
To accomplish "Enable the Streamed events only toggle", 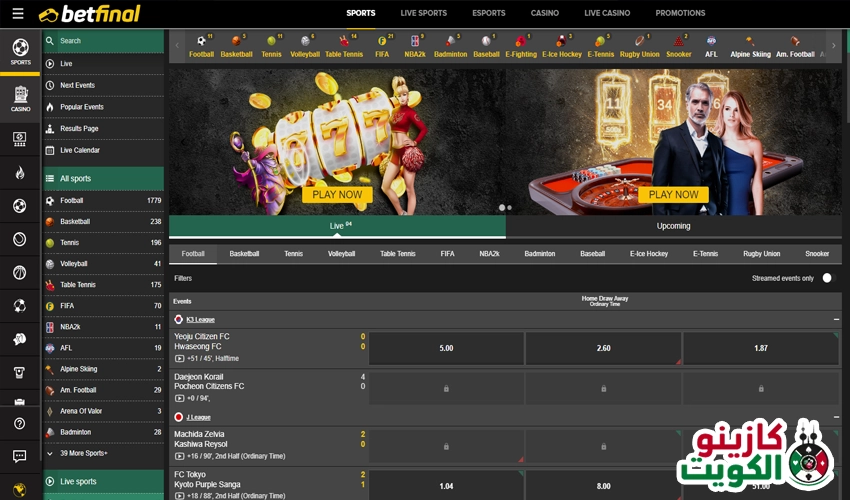I will (x=826, y=278).
